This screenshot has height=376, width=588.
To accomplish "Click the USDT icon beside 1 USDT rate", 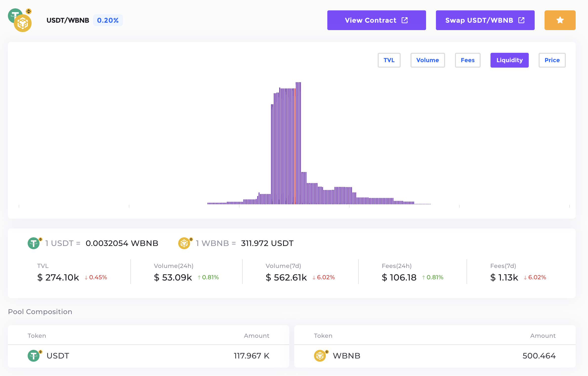I will [34, 243].
